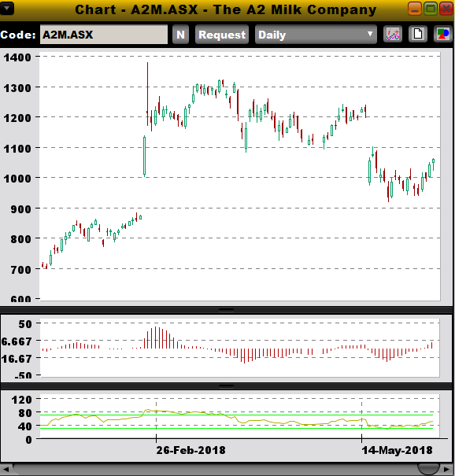Maximize the chart window
The image size is (455, 476).
pos(431,9)
